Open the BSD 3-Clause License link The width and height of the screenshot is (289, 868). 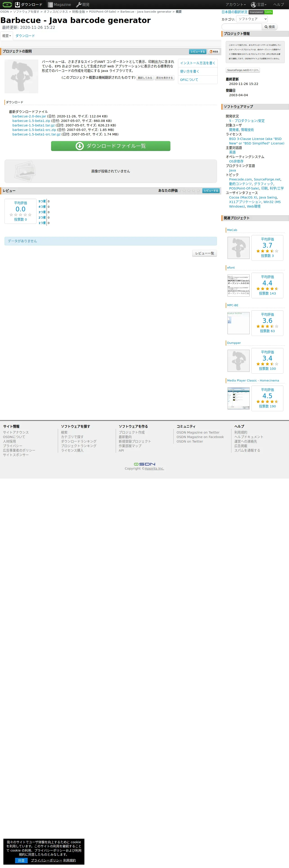point(257,141)
